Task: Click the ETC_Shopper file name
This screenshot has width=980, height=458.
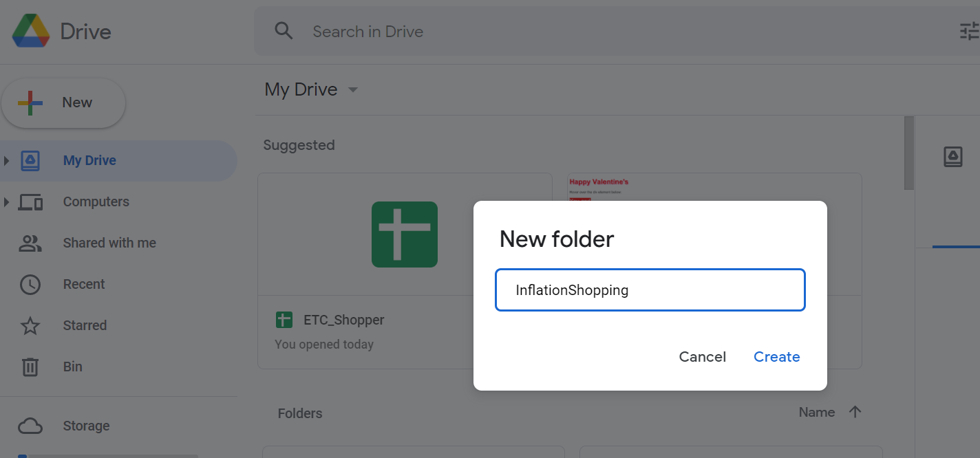Action: coord(344,320)
